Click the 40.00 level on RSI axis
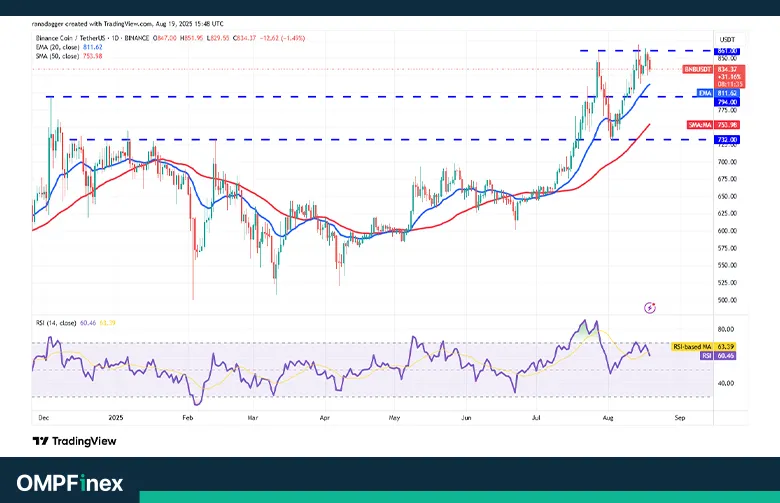This screenshot has height=503, width=780. click(726, 383)
